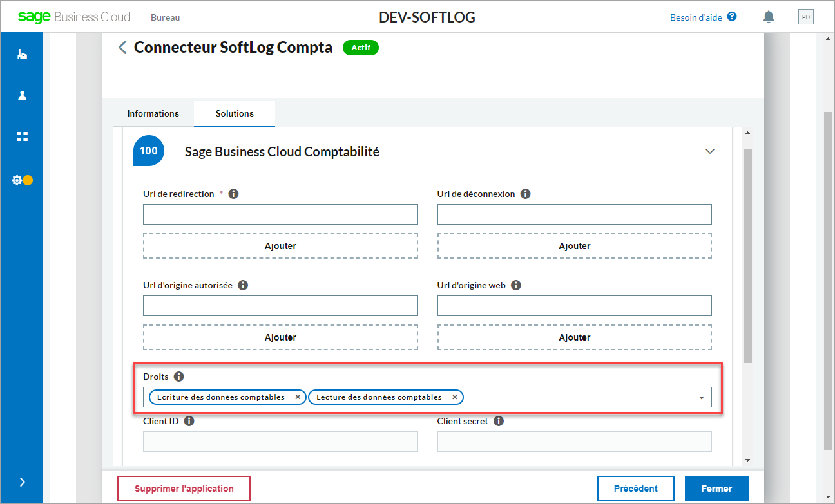Open the applications grid sidebar icon
The width and height of the screenshot is (835, 504).
pyautogui.click(x=22, y=136)
